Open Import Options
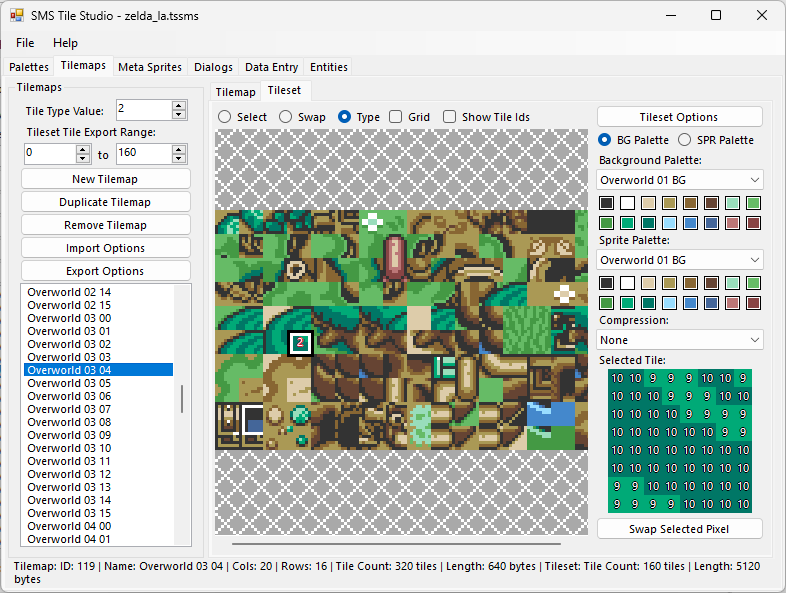 click(x=105, y=248)
